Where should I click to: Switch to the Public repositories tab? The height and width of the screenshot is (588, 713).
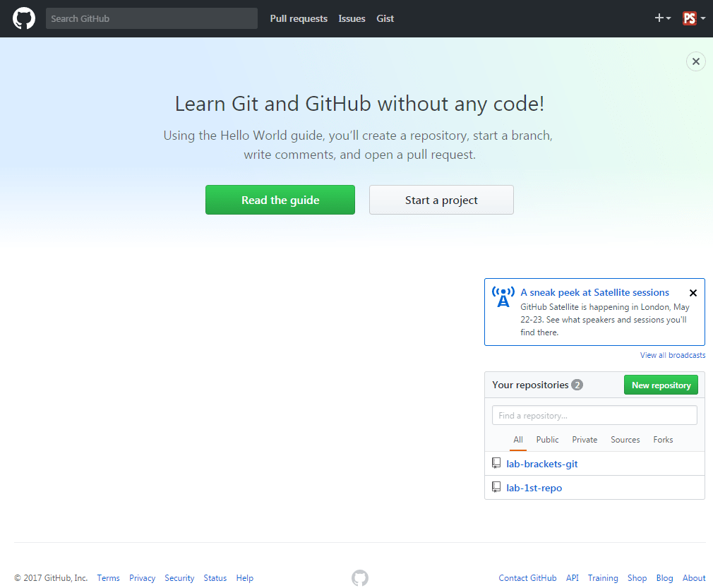point(548,440)
